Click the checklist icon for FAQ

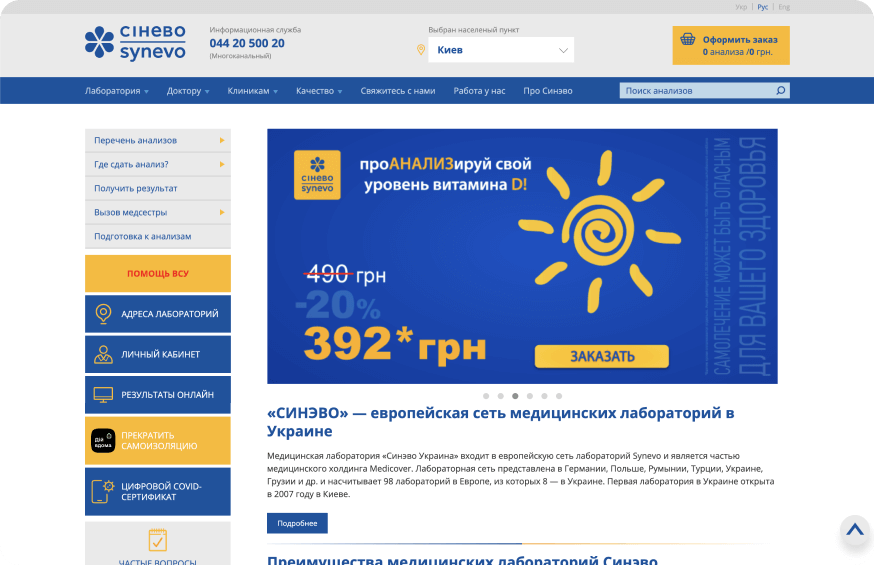click(x=158, y=539)
